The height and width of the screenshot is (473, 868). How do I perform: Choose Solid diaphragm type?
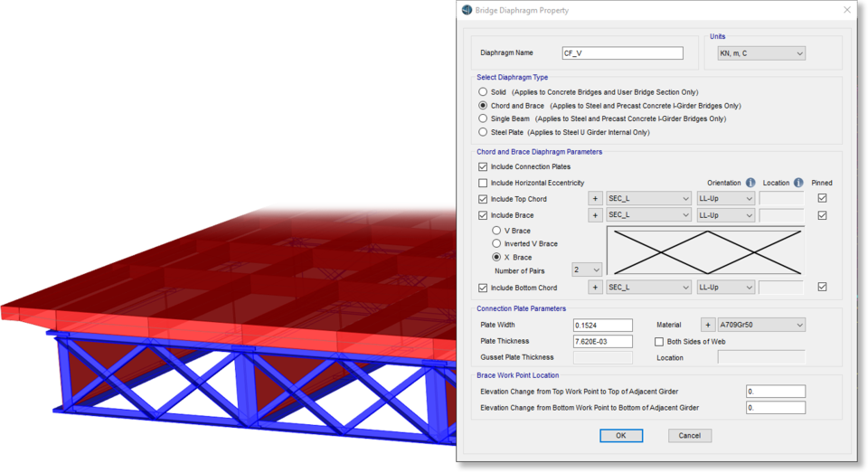(x=483, y=92)
